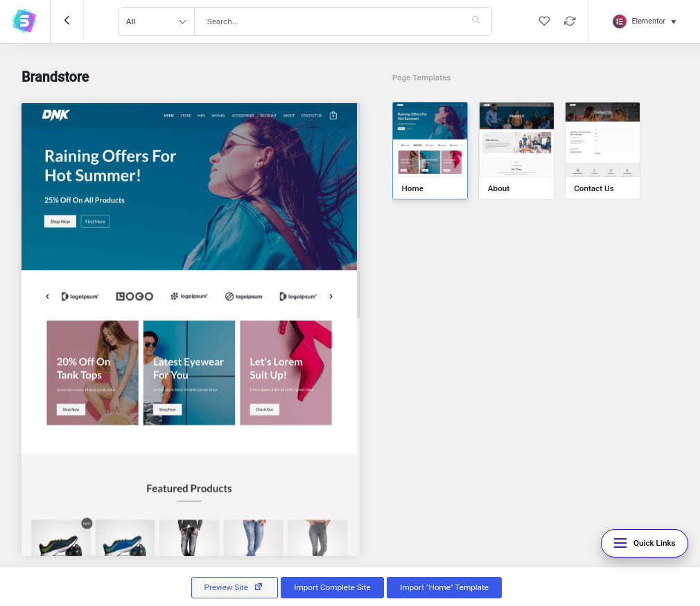Select the Home page template thumbnail

pyautogui.click(x=430, y=150)
